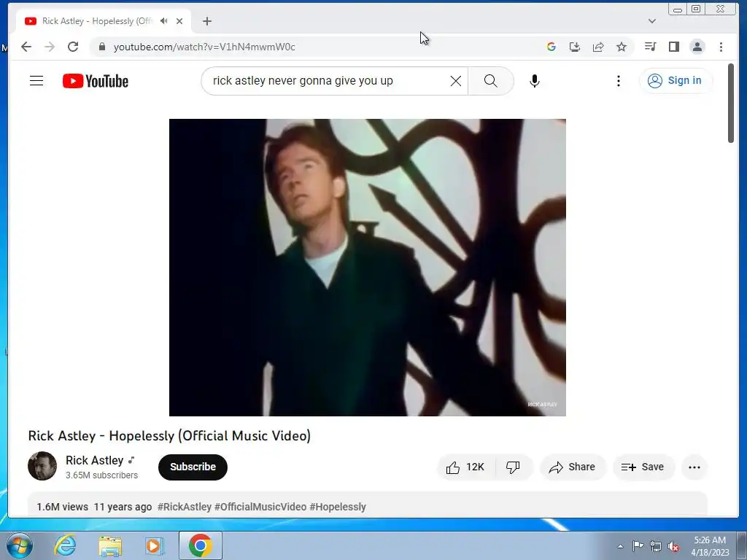Open the Chrome three-dot menu
The image size is (747, 560).
click(x=721, y=47)
